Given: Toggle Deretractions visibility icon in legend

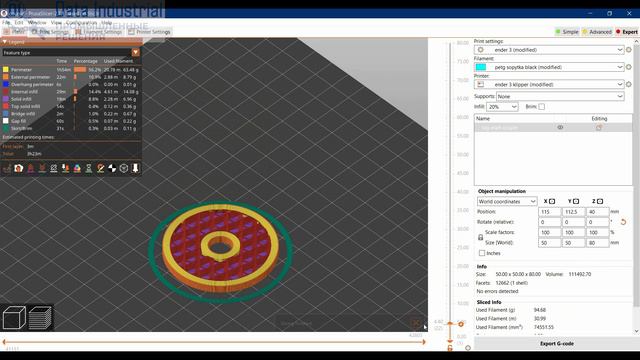Looking at the screenshot, I should pos(42,168).
